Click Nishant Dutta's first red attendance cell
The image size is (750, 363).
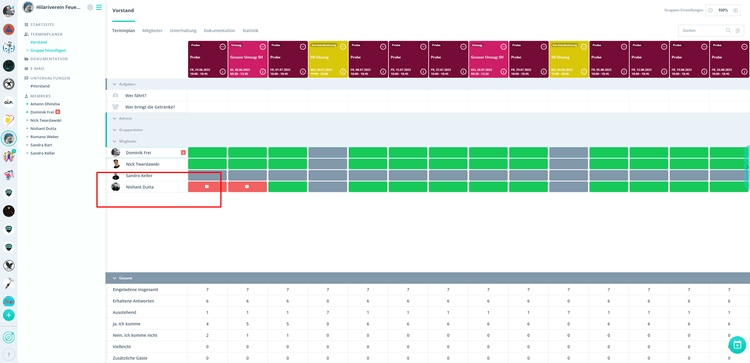[207, 187]
